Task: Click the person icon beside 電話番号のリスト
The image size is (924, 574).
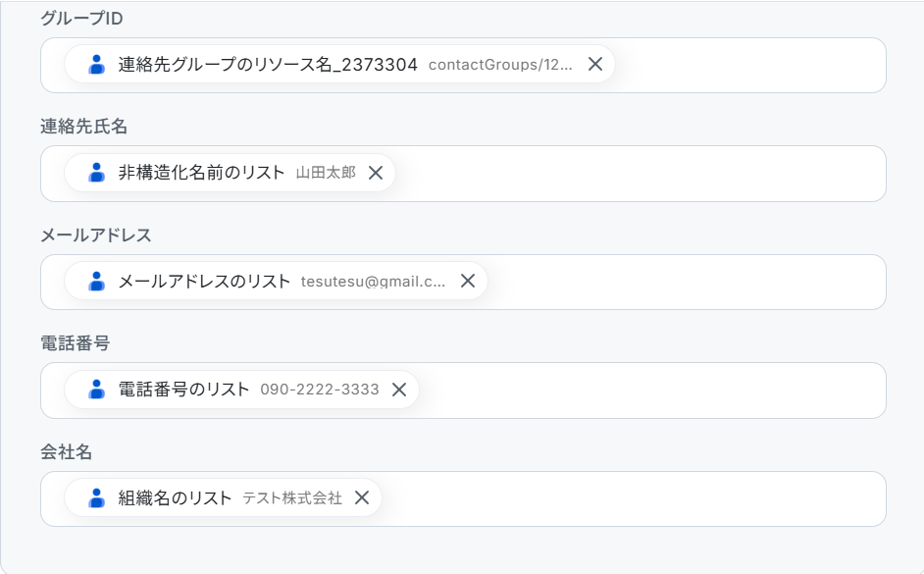Action: (x=96, y=390)
